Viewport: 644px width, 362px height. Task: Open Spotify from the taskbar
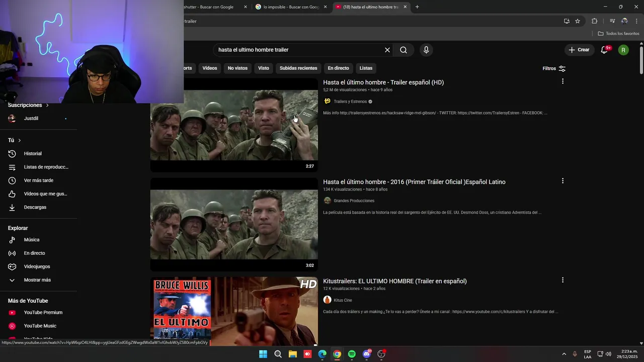352,354
